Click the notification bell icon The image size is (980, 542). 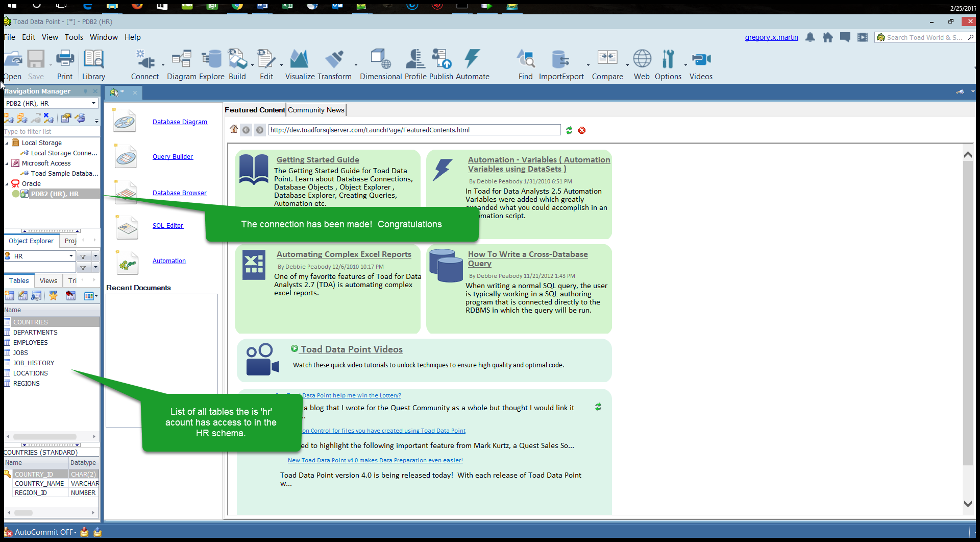point(810,37)
